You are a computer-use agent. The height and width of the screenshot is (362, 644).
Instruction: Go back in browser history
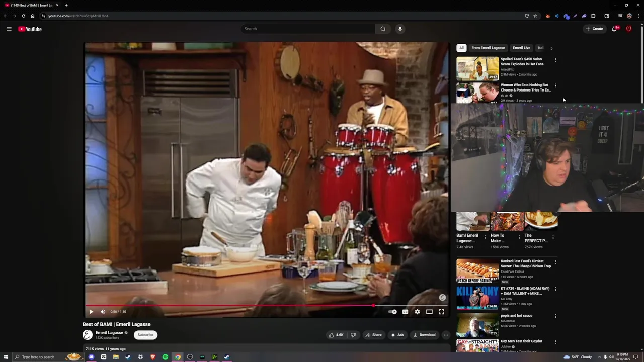tap(6, 16)
